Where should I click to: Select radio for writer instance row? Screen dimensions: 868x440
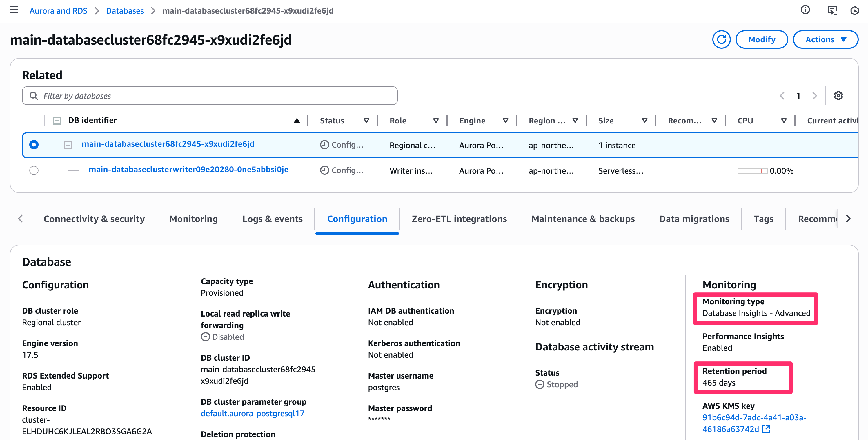pos(34,170)
